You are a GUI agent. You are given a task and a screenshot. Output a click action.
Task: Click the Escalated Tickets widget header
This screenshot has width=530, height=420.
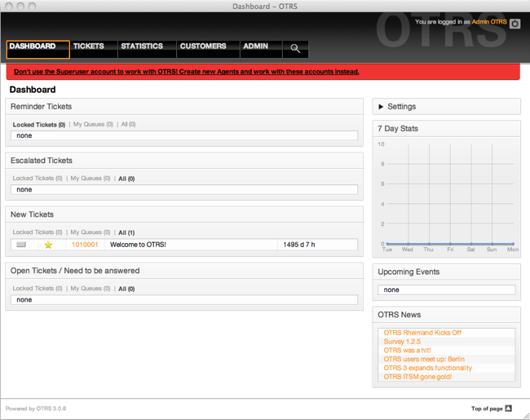coord(184,161)
